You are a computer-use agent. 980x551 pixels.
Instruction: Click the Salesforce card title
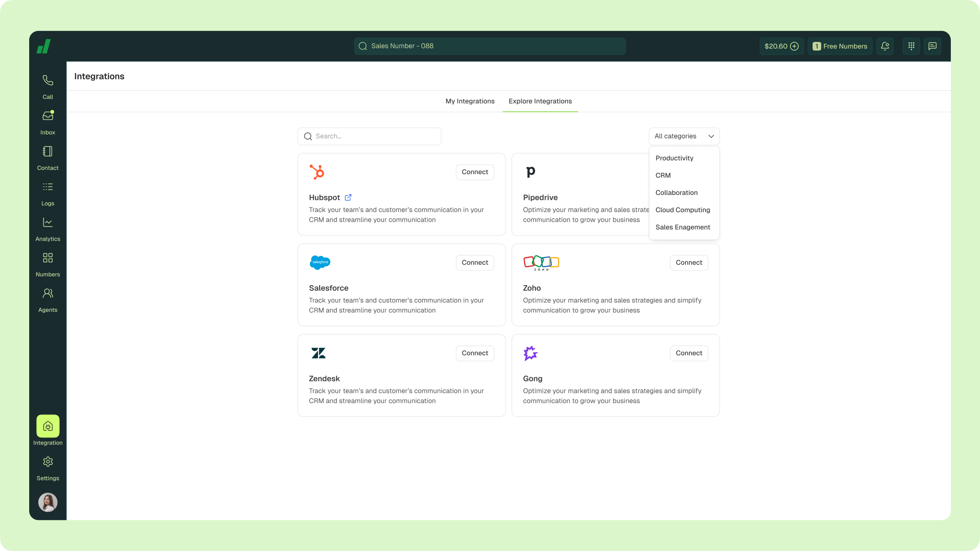point(328,288)
